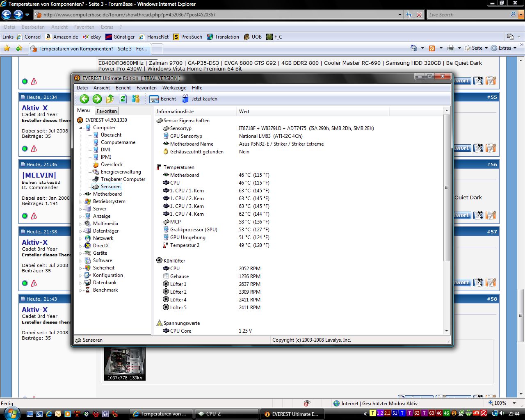
Task: Select Übersicht in the Computer tree
Action: 111,135
